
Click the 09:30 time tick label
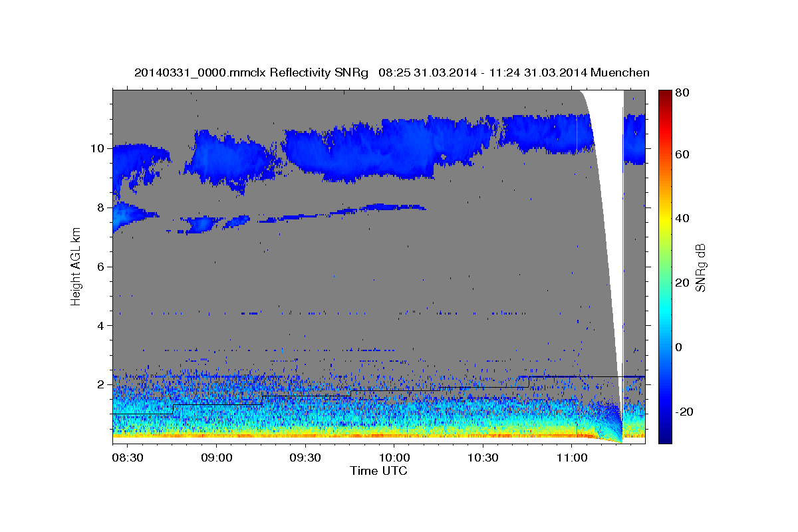[x=305, y=458]
